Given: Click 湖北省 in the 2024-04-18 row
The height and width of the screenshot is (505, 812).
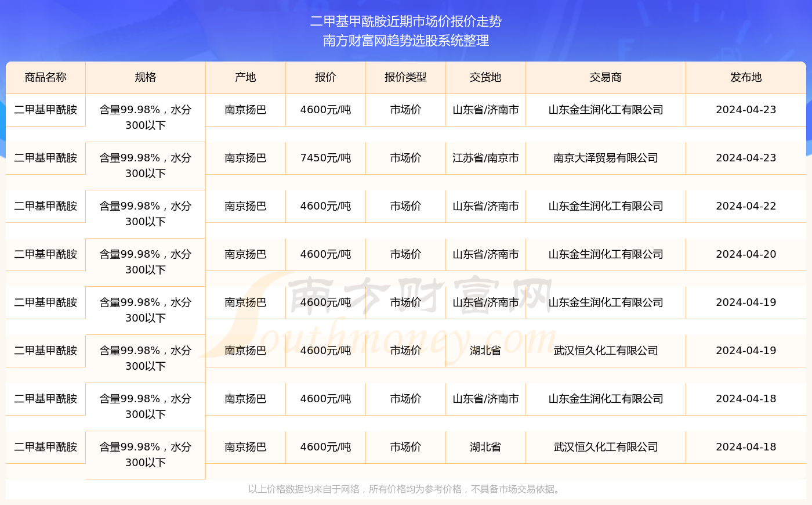Looking at the screenshot, I should [485, 447].
